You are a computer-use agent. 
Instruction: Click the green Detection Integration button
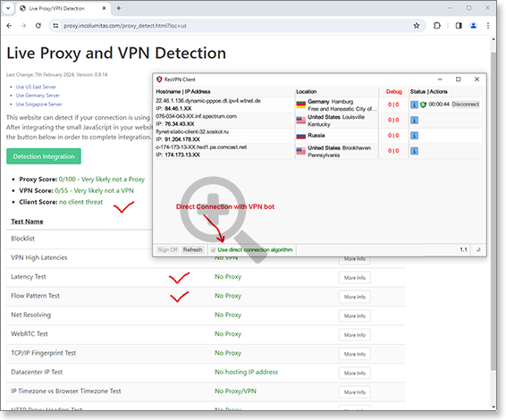[44, 156]
